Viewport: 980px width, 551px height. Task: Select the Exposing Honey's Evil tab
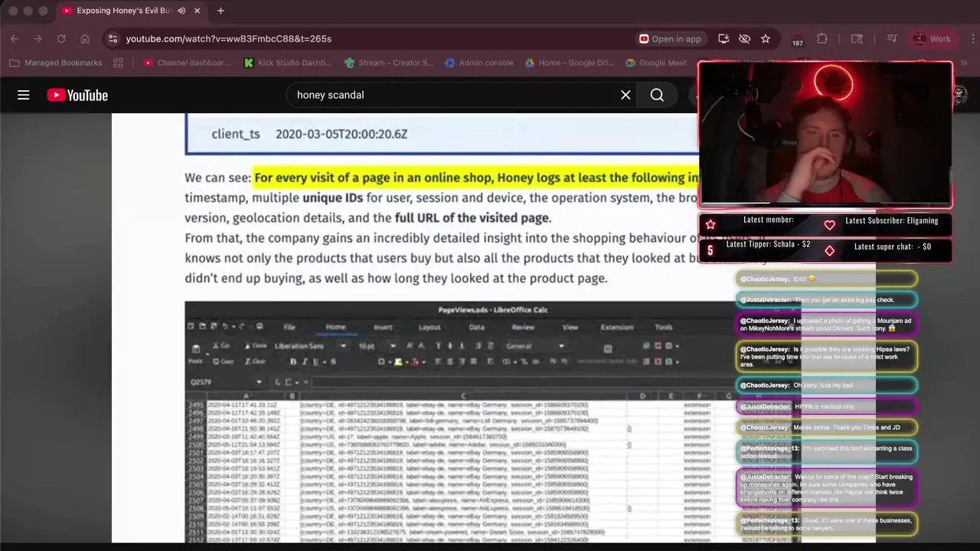(x=130, y=11)
